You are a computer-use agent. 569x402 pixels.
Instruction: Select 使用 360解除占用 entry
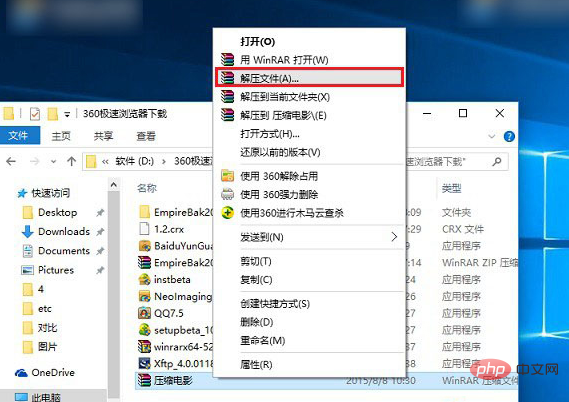coord(309,176)
